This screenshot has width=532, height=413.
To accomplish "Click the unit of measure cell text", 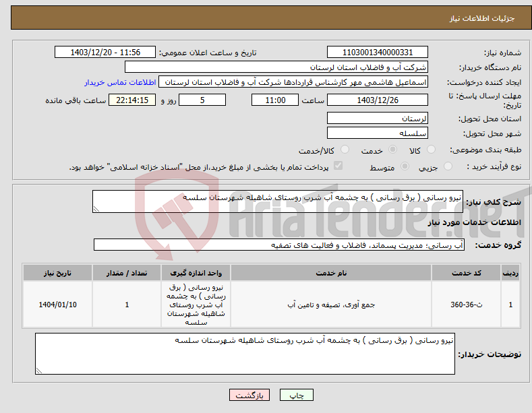I will click(196, 305).
